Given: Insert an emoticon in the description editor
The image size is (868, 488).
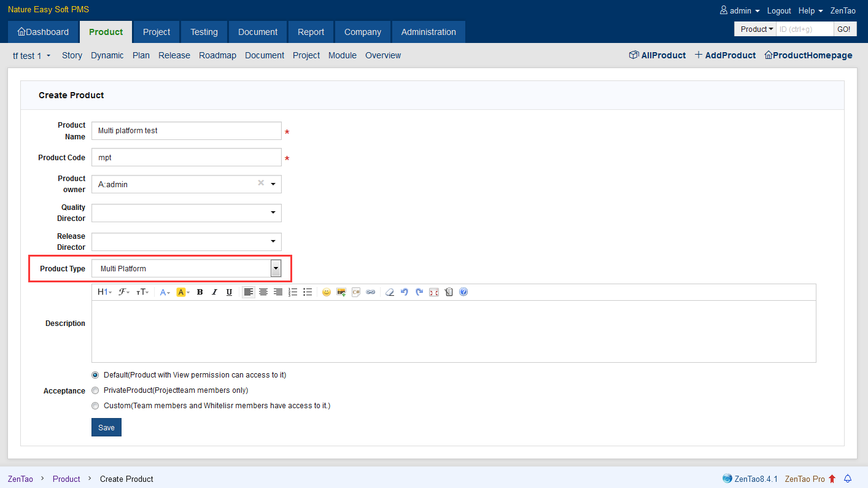Looking at the screenshot, I should coord(327,292).
